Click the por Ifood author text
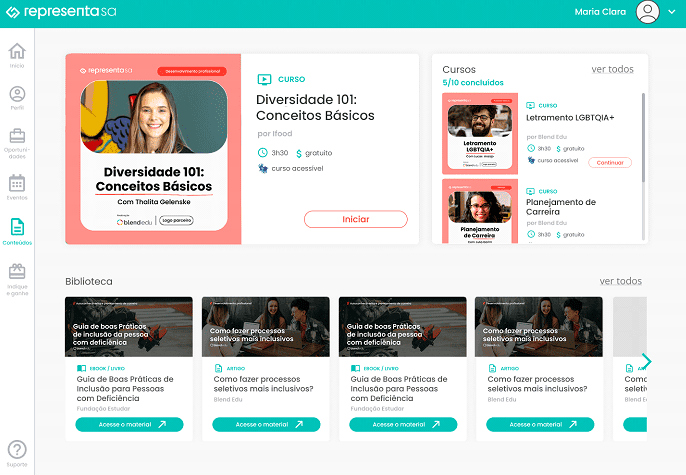 (275, 133)
